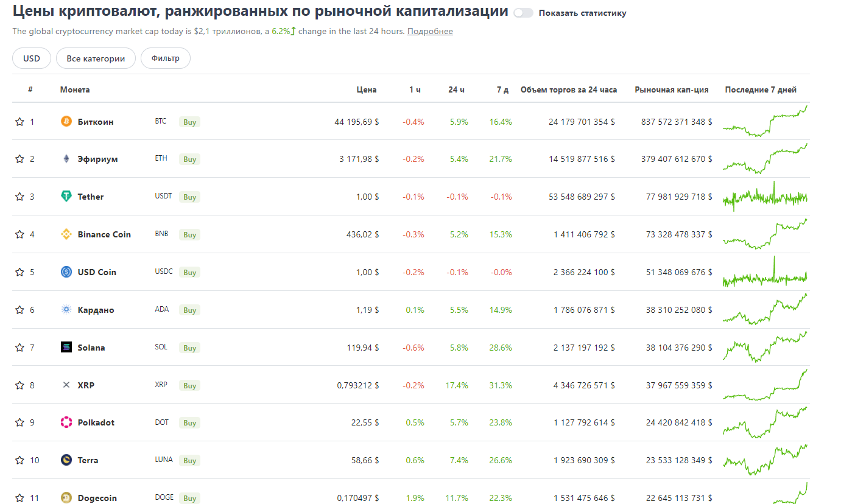Open the 'Все категории' dropdown
This screenshot has width=841, height=504.
(96, 58)
